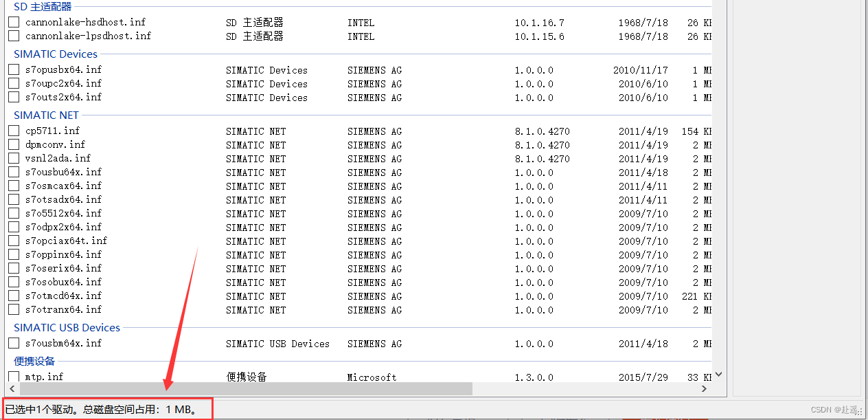
Task: Check the dpmconv.inf checkbox
Action: [x=14, y=144]
